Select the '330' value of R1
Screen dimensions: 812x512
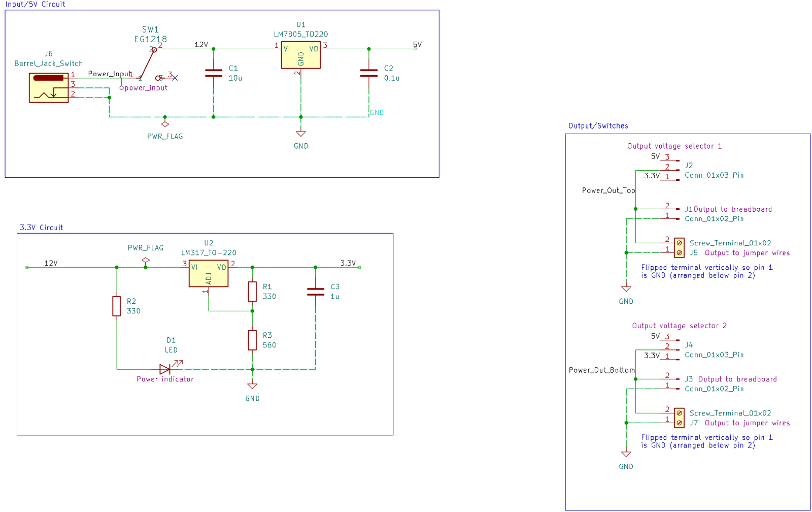pos(269,297)
